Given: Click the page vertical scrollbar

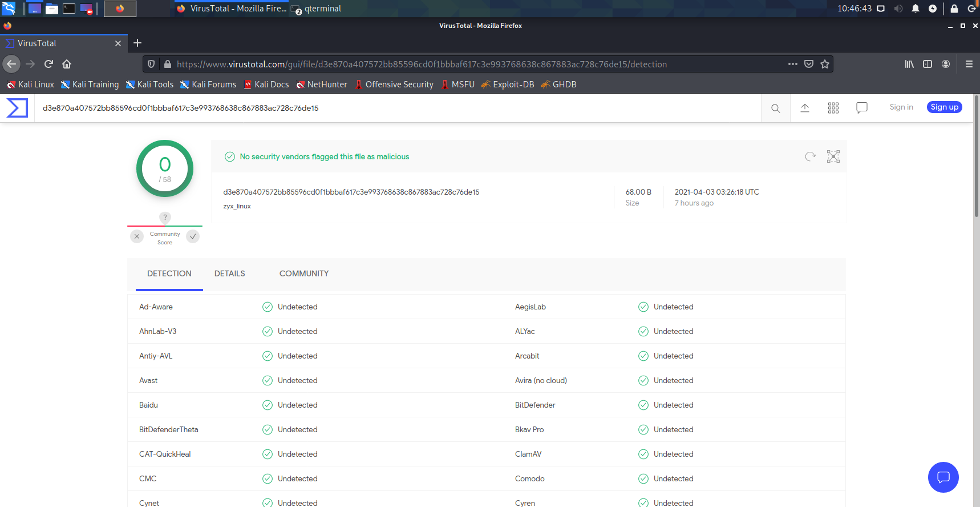Looking at the screenshot, I should 977,157.
